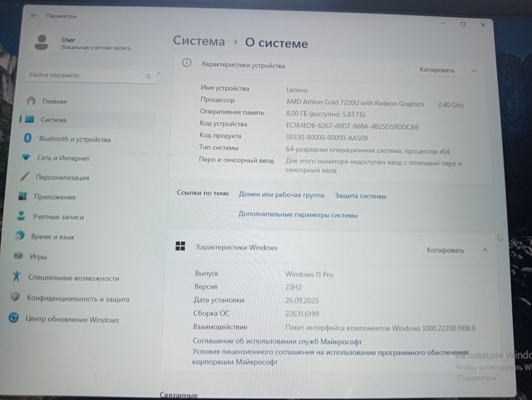532x400 pixels.
Task: Copy Windows specifications with Копировать
Action: [x=445, y=250]
